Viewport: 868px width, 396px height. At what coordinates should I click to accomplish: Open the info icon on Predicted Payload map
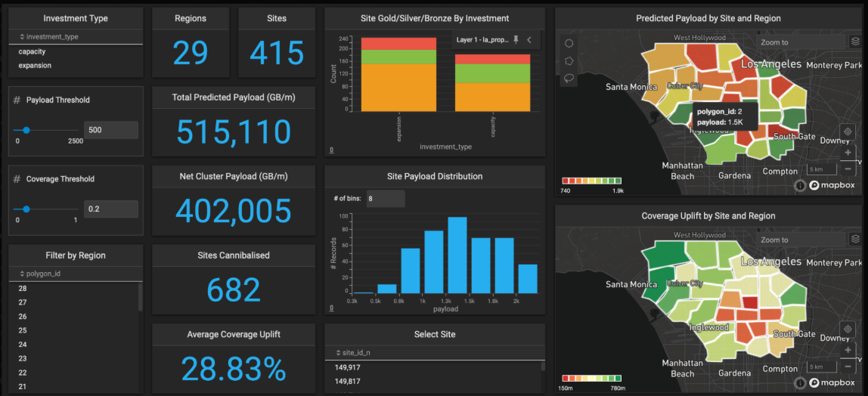[799, 186]
